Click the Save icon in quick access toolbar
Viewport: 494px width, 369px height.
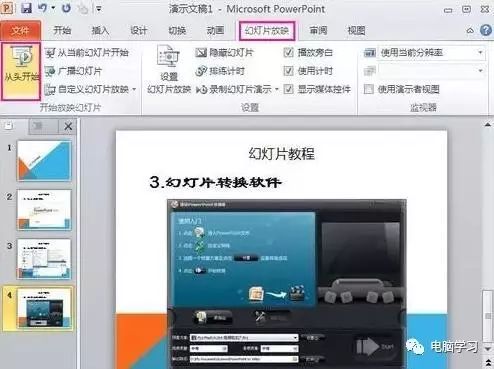27,8
